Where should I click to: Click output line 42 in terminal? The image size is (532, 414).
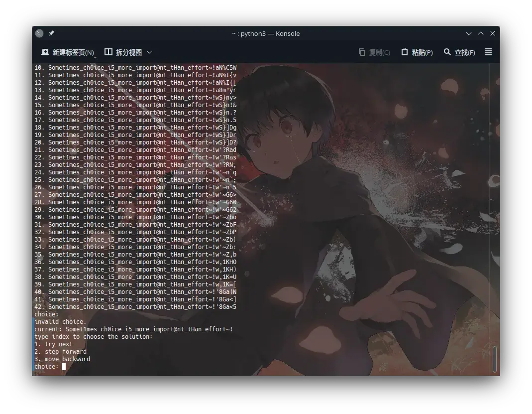(135, 307)
